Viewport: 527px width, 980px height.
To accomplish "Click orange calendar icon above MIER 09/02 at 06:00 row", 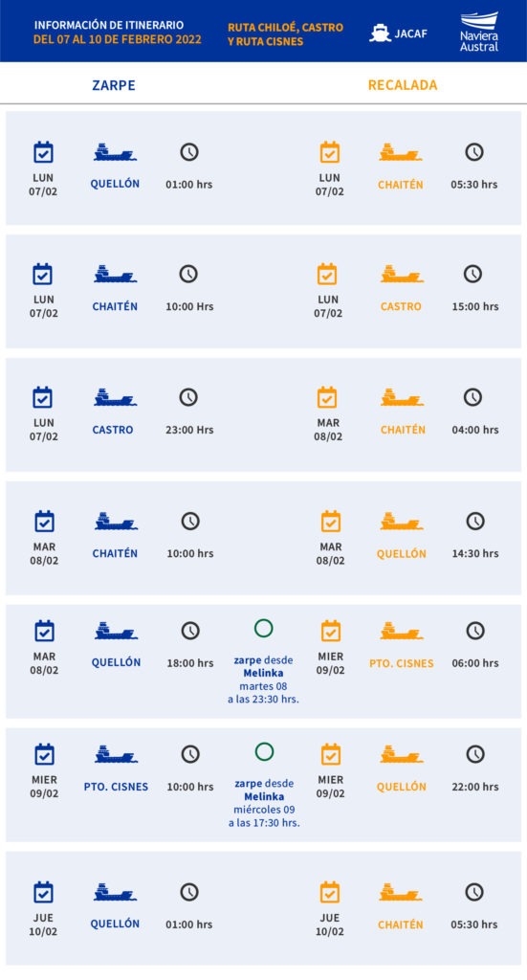I will (x=330, y=632).
